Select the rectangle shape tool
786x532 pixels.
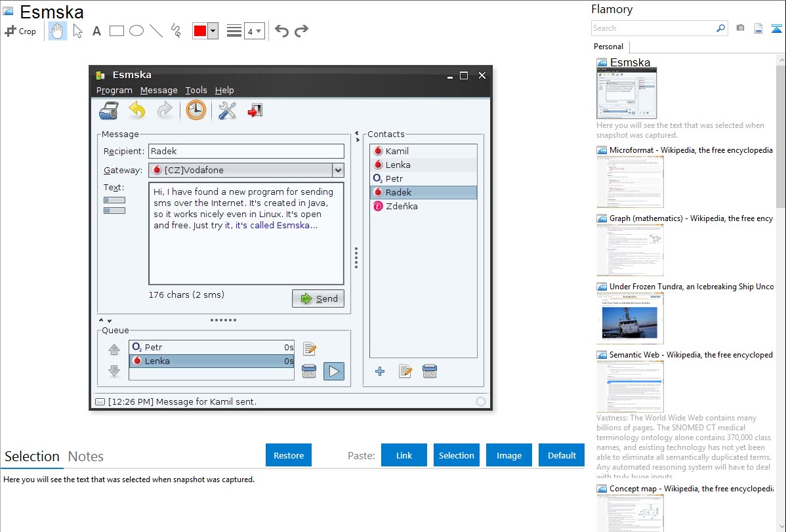pyautogui.click(x=116, y=31)
